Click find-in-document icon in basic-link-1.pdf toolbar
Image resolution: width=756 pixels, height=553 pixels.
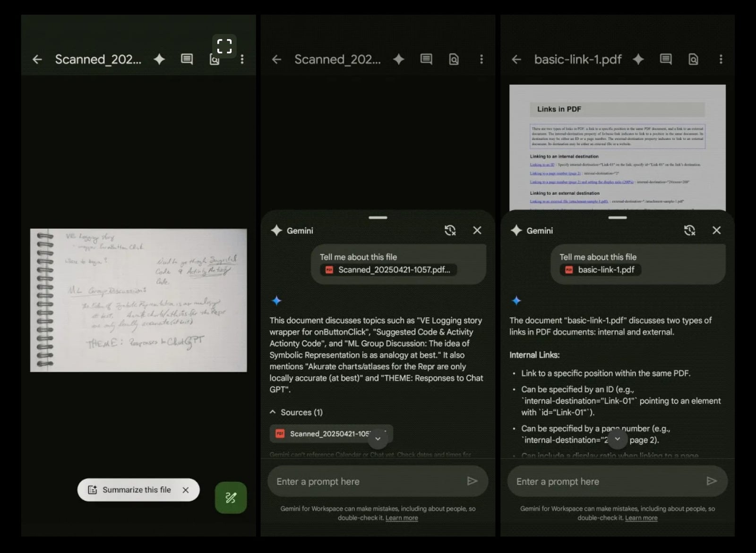pyautogui.click(x=693, y=60)
